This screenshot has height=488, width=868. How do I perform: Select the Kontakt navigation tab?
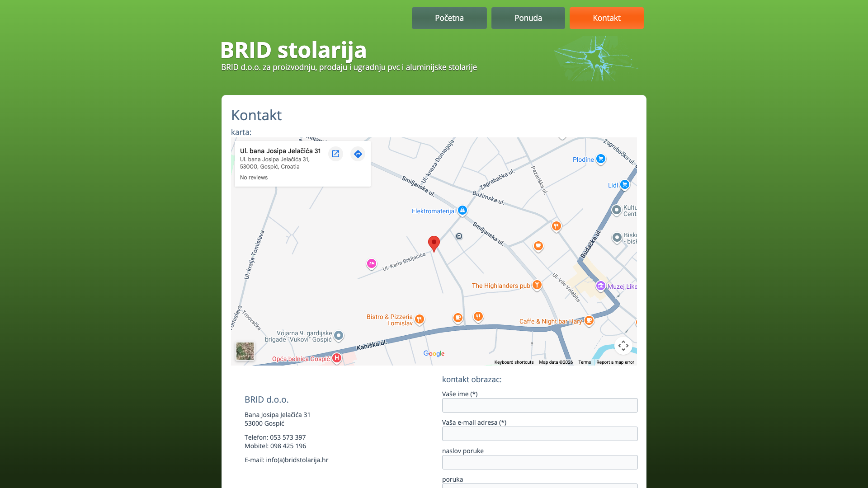pos(606,18)
